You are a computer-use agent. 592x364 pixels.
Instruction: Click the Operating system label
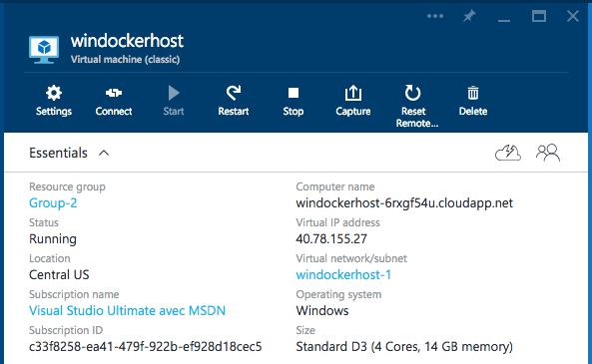point(338,294)
